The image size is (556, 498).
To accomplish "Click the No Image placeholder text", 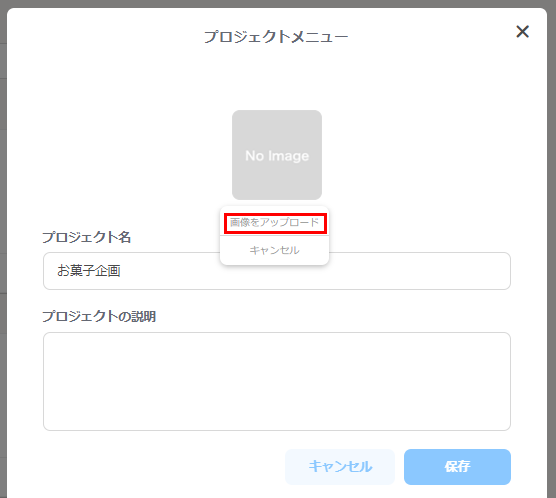I will (x=277, y=156).
